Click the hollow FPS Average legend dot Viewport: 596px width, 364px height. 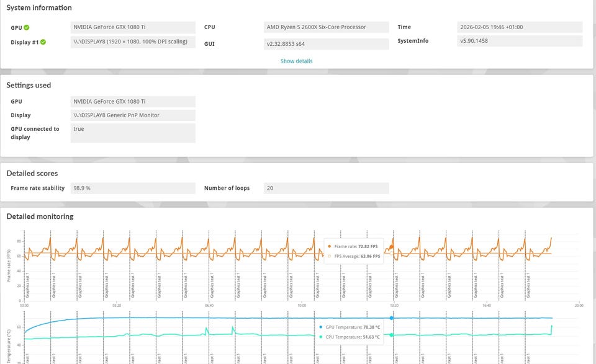[329, 255]
